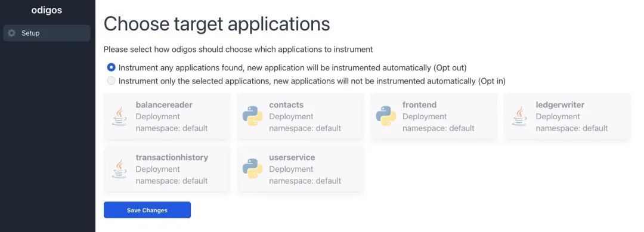
Task: Select the userservice application name
Action: pos(292,157)
